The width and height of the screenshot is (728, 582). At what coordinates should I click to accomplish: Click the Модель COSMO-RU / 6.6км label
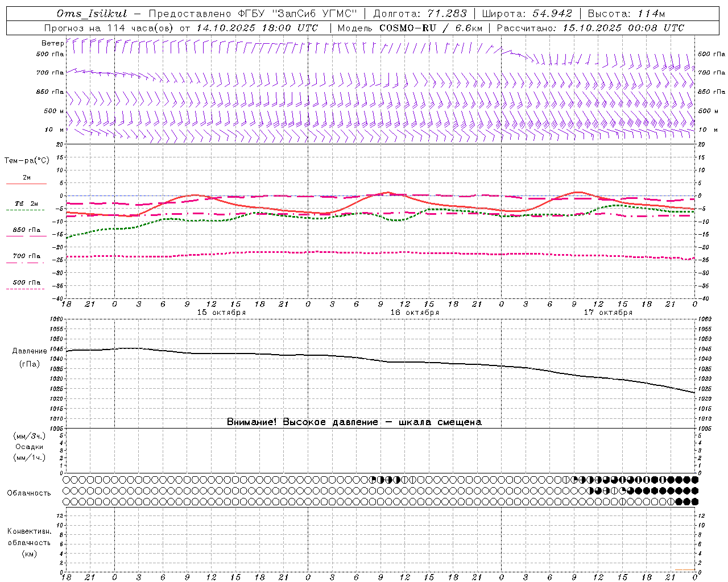409,28
